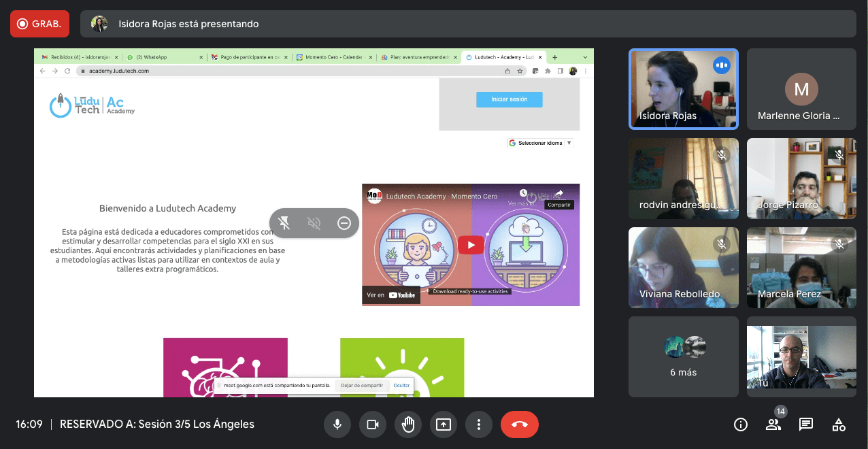The height and width of the screenshot is (449, 868).
Task: Open the three-dot more options menu in Meet
Action: click(x=479, y=425)
